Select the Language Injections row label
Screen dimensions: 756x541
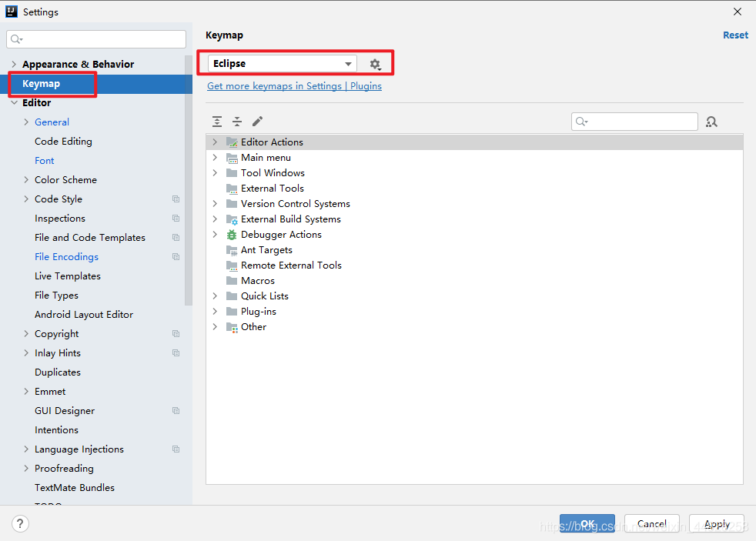[x=79, y=449]
